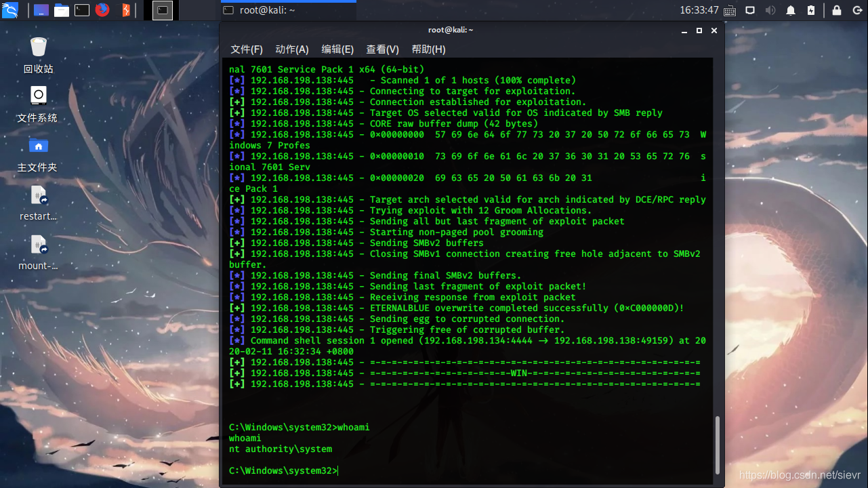Launch the terminal emulator from the panel
This screenshot has height=488, width=868.
pyautogui.click(x=82, y=10)
